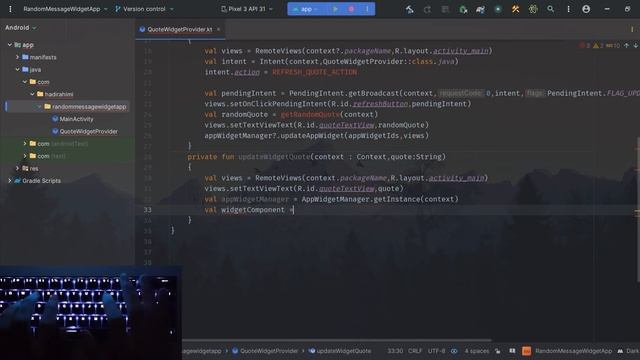640x360 pixels.
Task: Expand the manifests folder
Action: pos(17,57)
